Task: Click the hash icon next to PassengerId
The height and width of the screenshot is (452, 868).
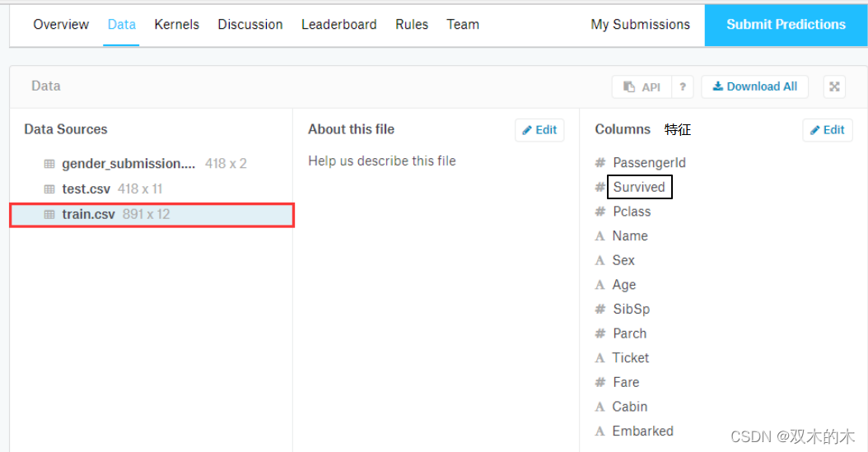Action: [600, 163]
